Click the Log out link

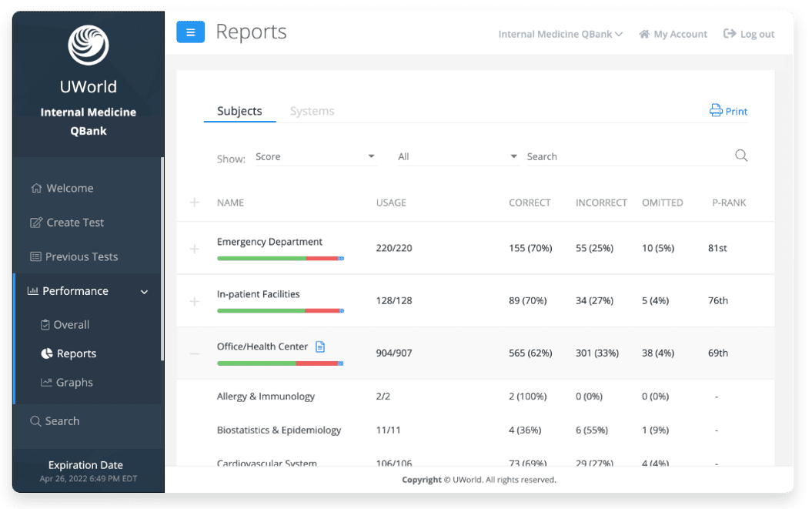pos(749,34)
